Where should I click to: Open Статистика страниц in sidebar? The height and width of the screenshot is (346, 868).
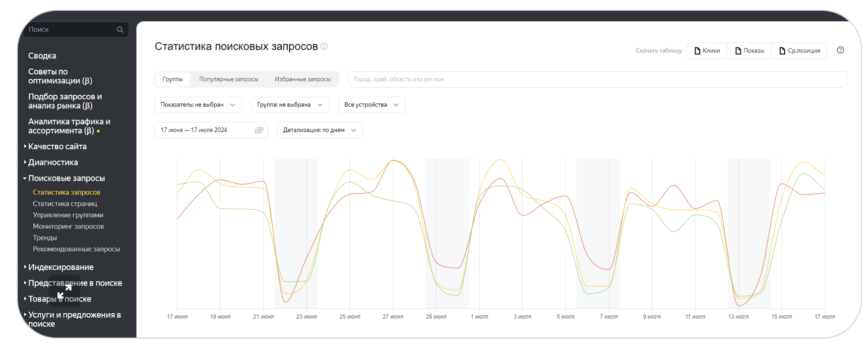(x=65, y=204)
